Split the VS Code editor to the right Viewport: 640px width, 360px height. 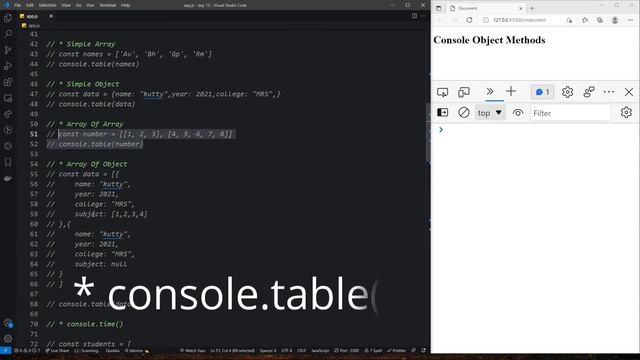coord(414,16)
